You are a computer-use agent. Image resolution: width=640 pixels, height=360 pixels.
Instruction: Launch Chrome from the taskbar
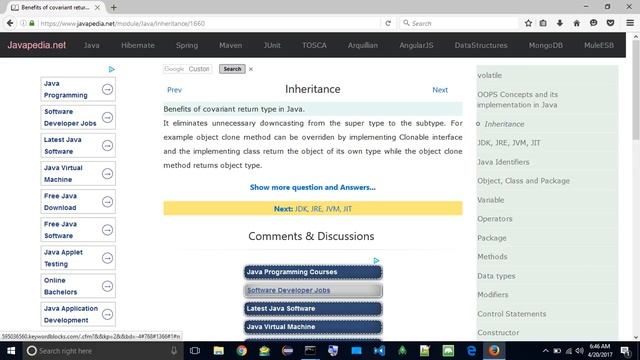[241, 351]
